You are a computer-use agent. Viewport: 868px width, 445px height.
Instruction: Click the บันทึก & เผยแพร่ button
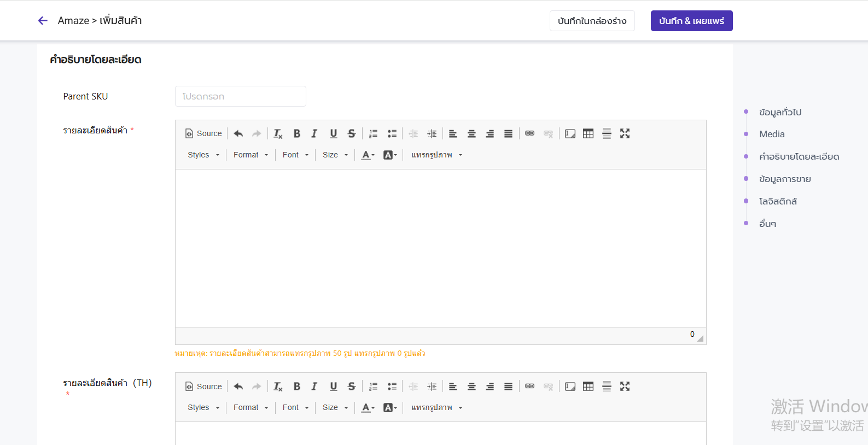click(691, 21)
